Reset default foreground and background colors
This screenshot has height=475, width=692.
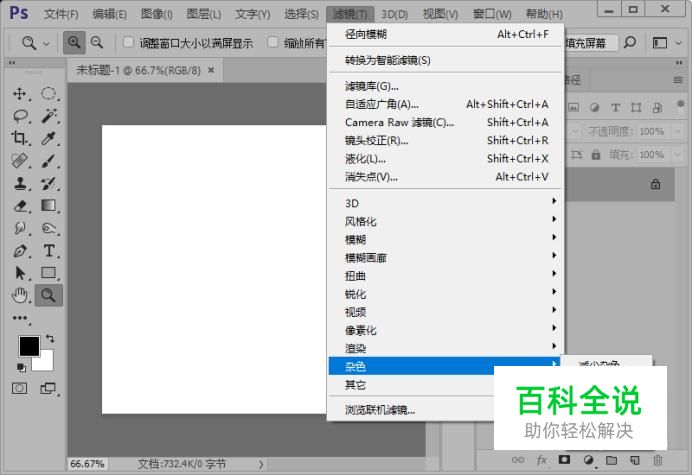pyautogui.click(x=21, y=367)
